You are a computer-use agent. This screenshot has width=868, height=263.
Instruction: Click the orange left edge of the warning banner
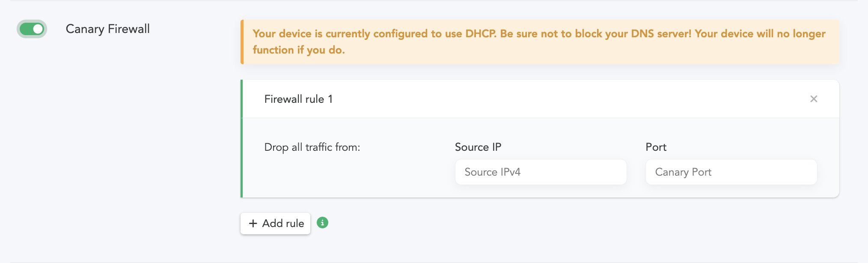242,42
